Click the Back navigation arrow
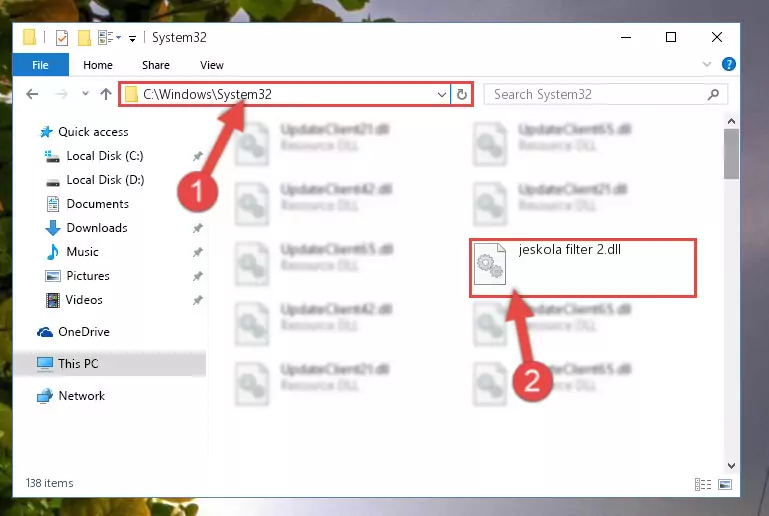Image resolution: width=769 pixels, height=516 pixels. pyautogui.click(x=32, y=94)
